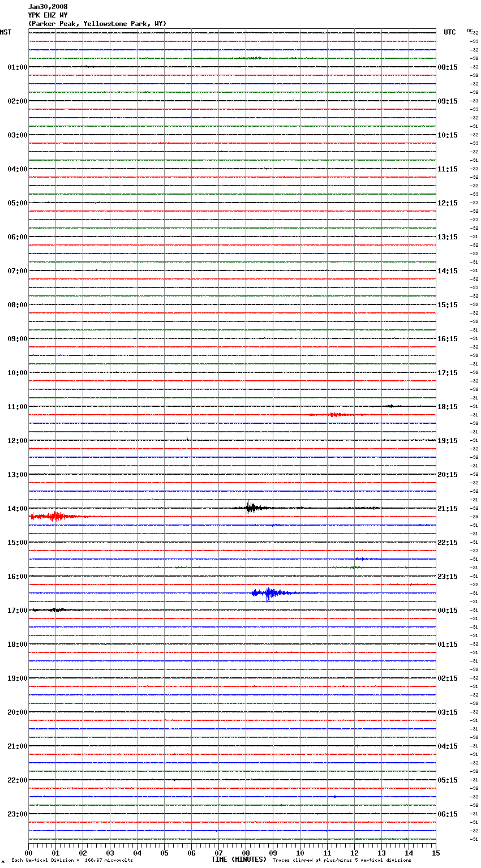Click the 'Traces clipped at plus/minus 5 vertical divisions' note

click(342, 860)
